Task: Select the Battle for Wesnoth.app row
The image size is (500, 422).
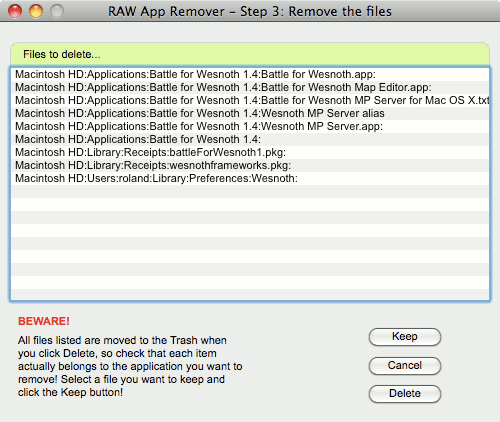Action: tap(250, 74)
